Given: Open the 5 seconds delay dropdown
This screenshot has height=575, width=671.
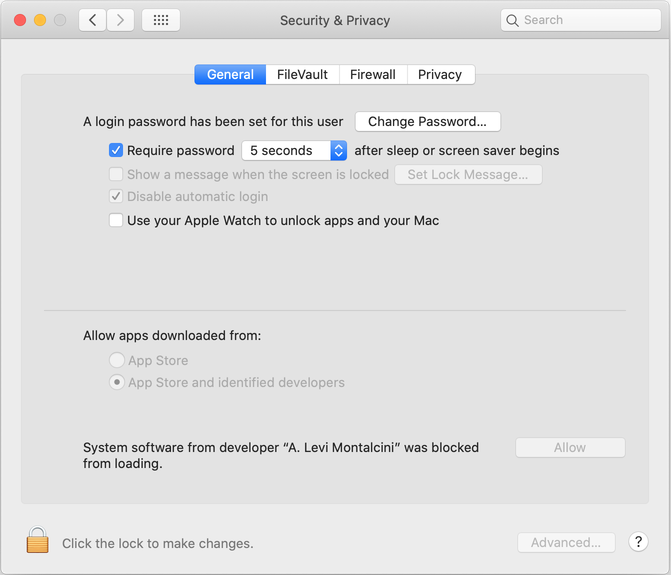Looking at the screenshot, I should pos(294,151).
